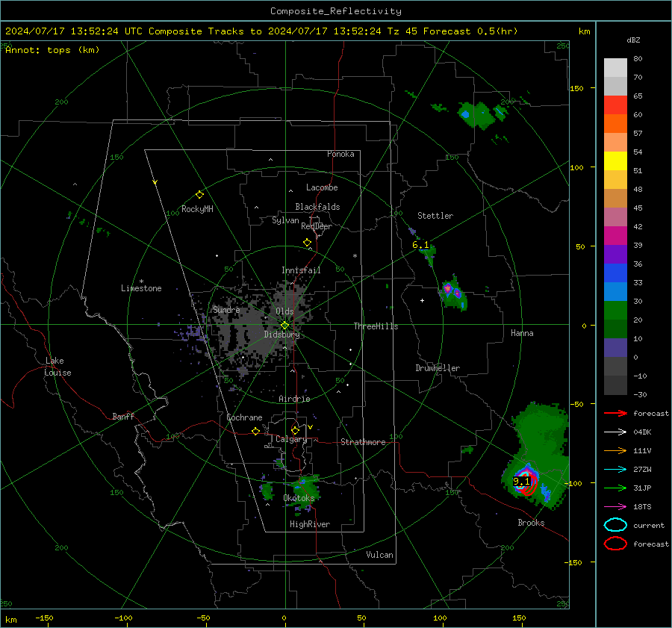Click the Banff town label
672x628 pixels.
(x=123, y=417)
